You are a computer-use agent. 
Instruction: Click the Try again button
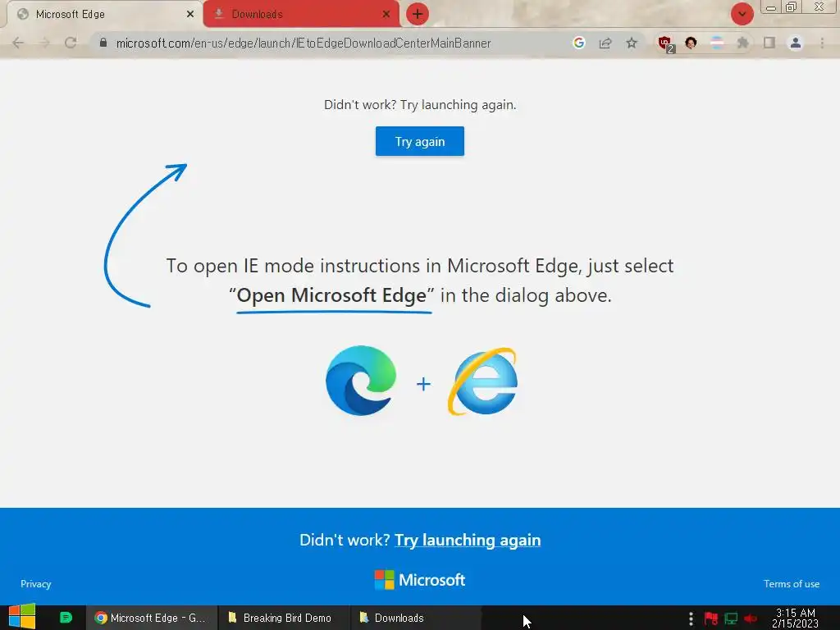(420, 141)
